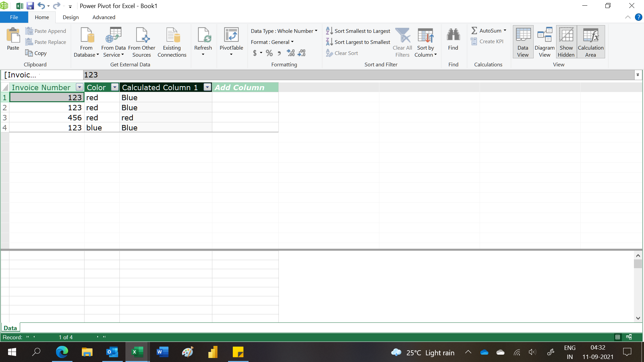Insert a PivotTable
The image size is (644, 362).
231,42
